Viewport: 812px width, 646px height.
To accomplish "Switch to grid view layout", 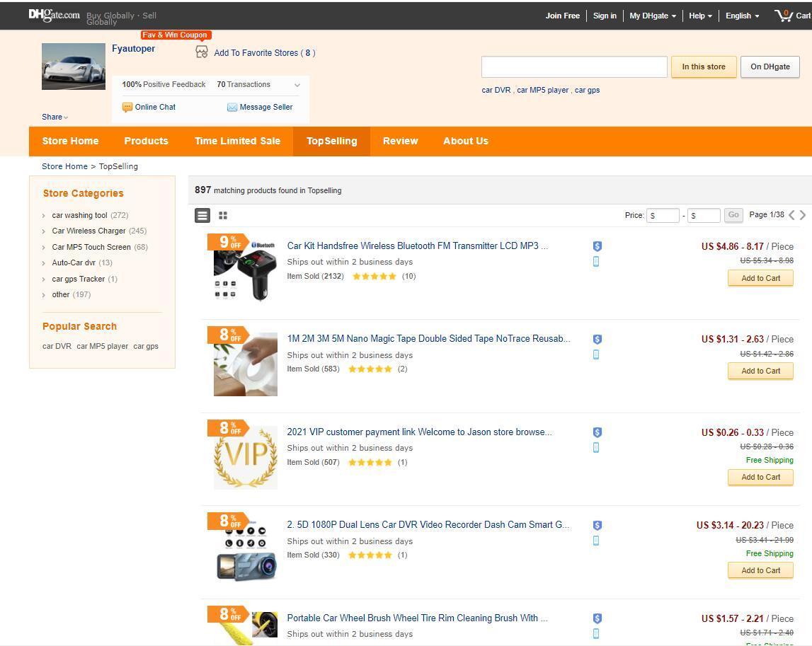I will (x=223, y=216).
